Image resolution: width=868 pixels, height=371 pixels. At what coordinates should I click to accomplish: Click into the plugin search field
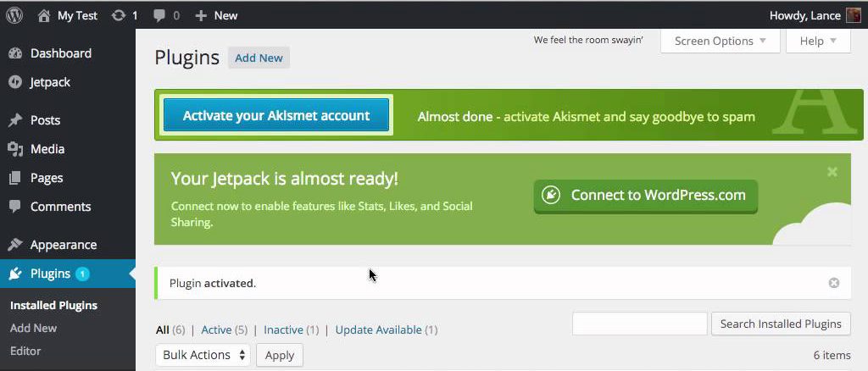[x=640, y=324]
